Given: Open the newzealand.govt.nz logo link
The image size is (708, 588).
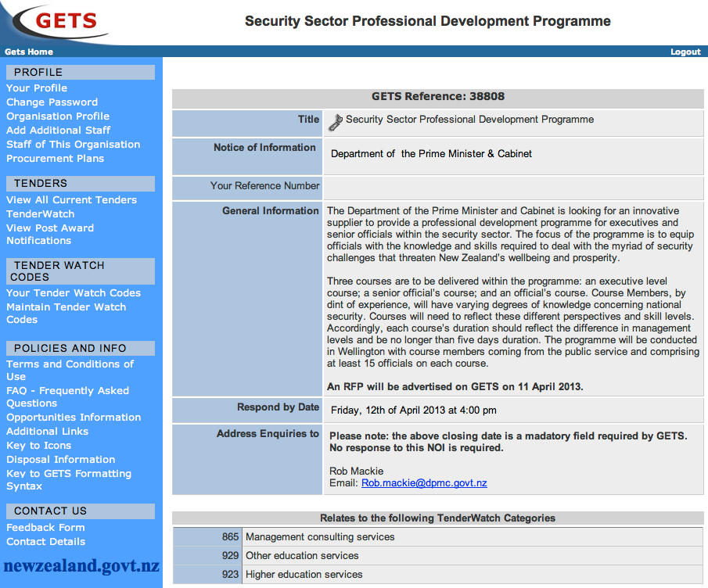Looking at the screenshot, I should coord(81,566).
